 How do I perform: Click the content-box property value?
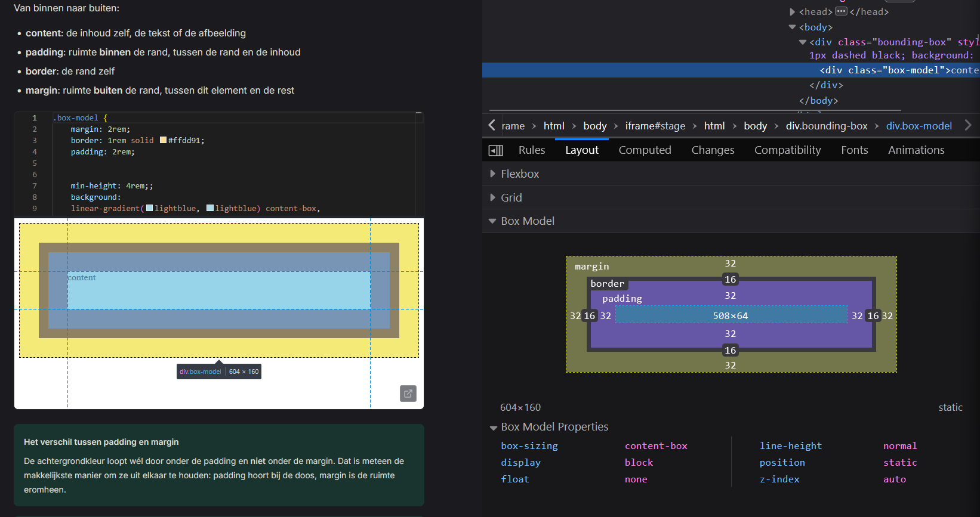pyautogui.click(x=656, y=445)
